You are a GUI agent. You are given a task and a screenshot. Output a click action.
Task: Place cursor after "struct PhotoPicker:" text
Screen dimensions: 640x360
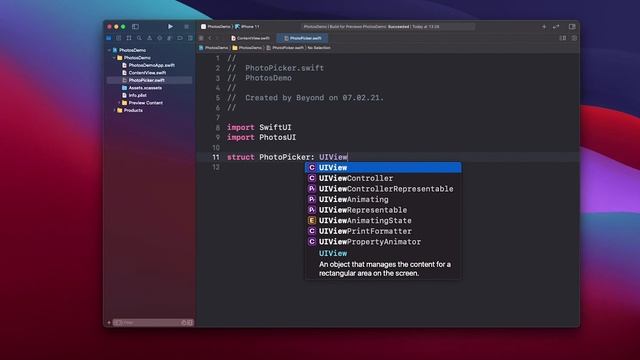coord(315,157)
